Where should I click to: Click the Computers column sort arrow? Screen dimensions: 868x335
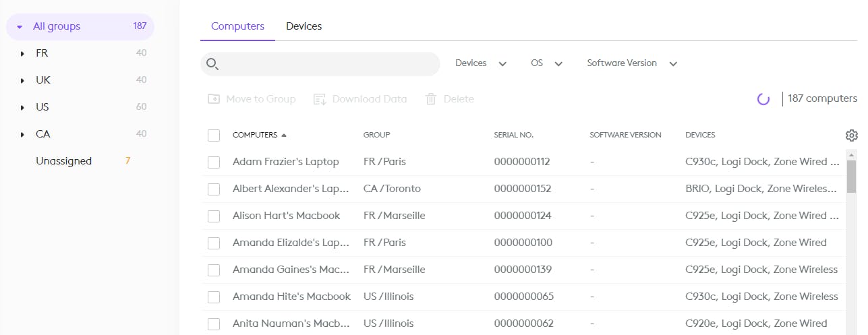coord(284,135)
